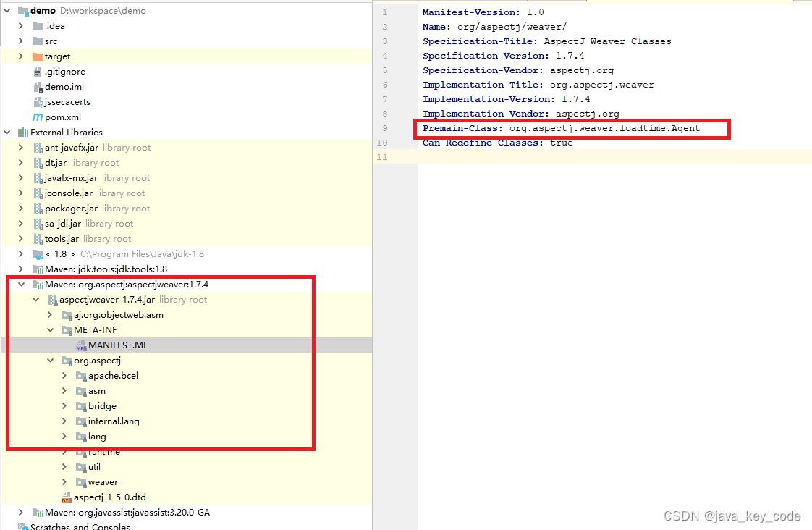Select the Scratches and Consoles row

tap(187, 526)
